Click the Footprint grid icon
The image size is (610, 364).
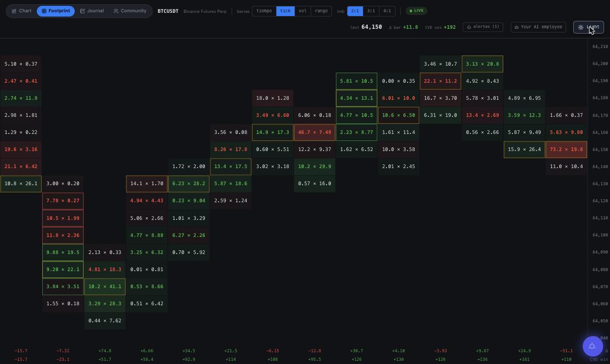(44, 11)
